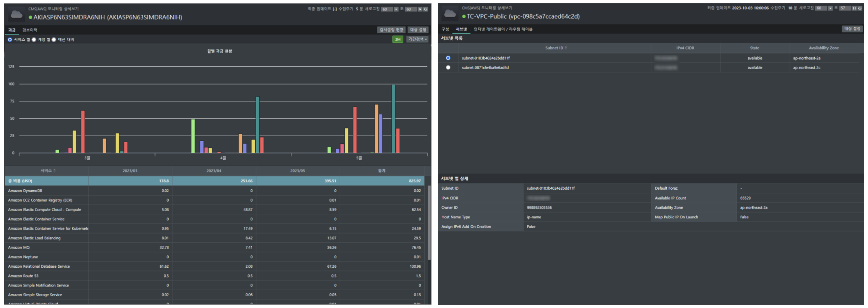Select the 계정 별 radio option

[34, 40]
